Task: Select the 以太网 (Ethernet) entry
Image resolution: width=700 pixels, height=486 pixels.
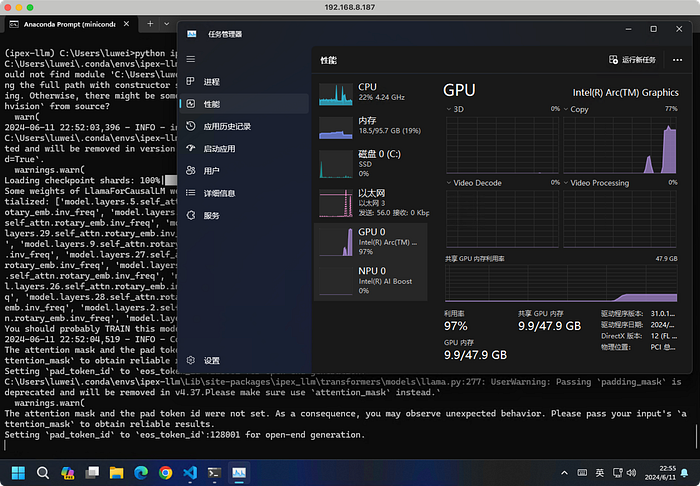Action: 371,203
